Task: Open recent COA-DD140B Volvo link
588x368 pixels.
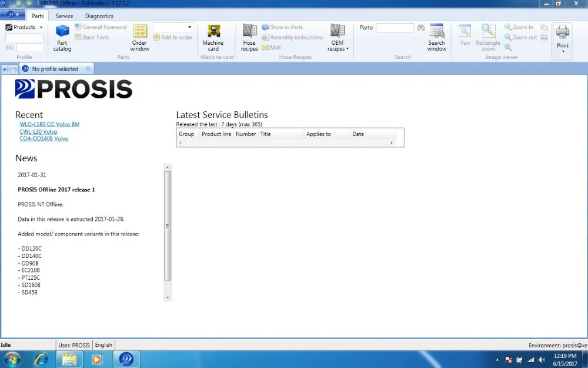Action: pos(44,138)
